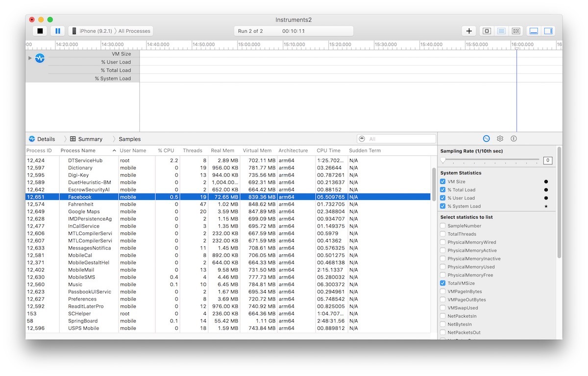Click the Summary table grid icon

[73, 139]
